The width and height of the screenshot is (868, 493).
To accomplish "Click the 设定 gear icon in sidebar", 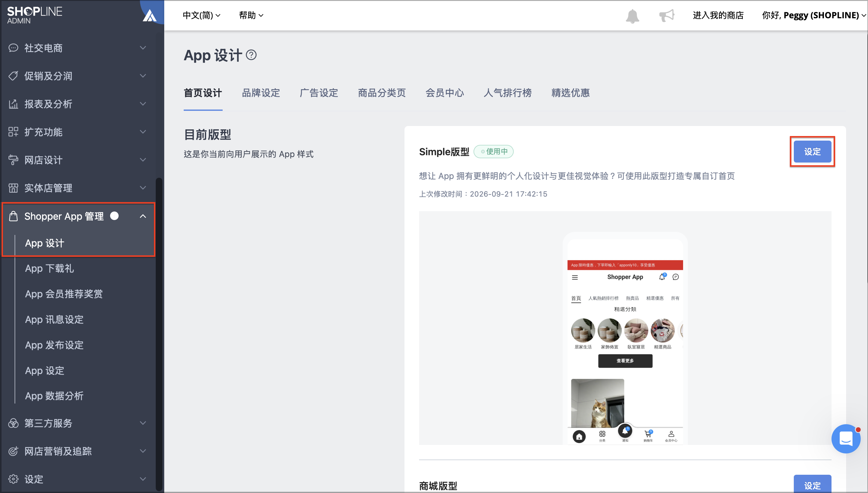I will coord(13,479).
